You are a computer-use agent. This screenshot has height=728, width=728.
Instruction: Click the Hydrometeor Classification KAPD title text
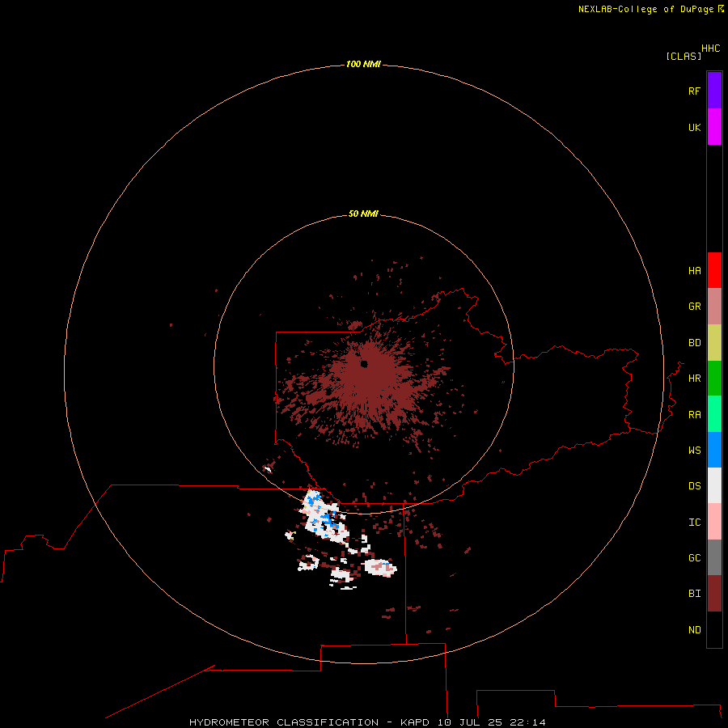click(367, 722)
